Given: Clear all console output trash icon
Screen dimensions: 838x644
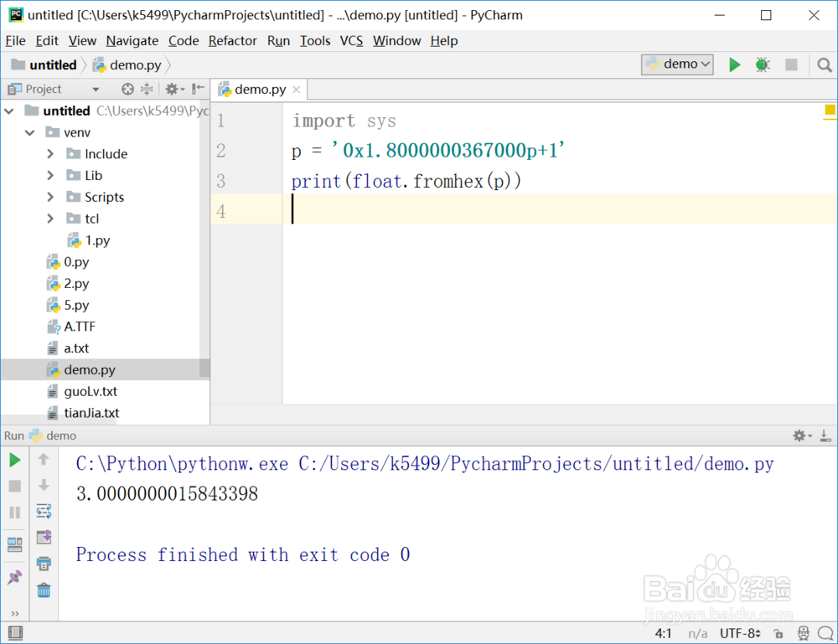Looking at the screenshot, I should point(44,590).
